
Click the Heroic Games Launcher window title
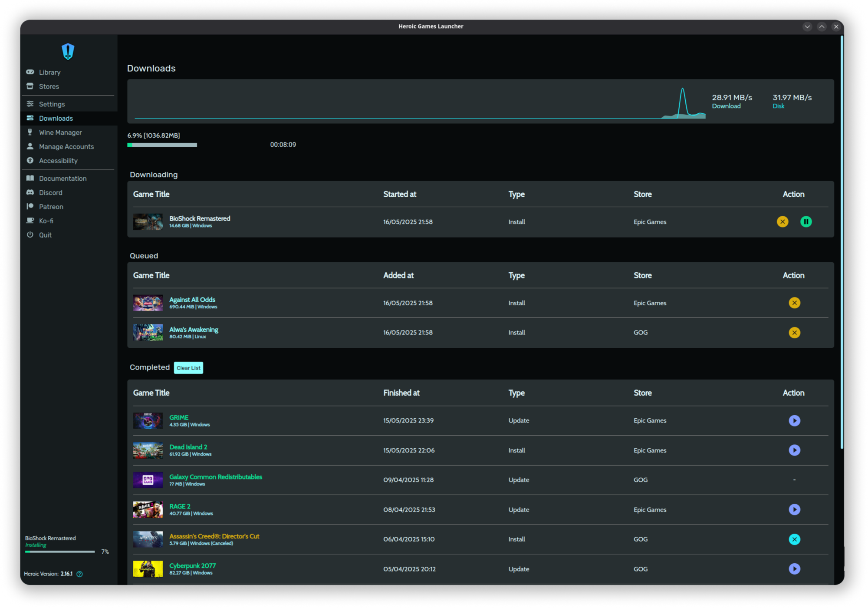point(431,26)
